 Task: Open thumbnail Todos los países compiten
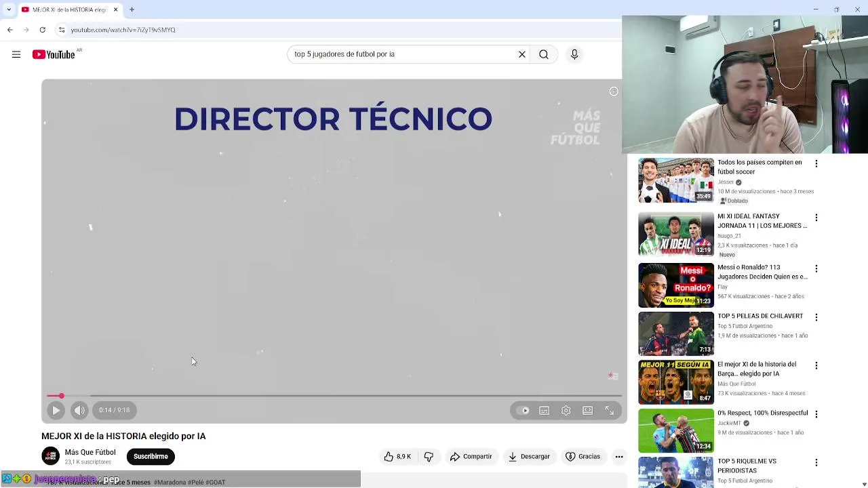676,180
